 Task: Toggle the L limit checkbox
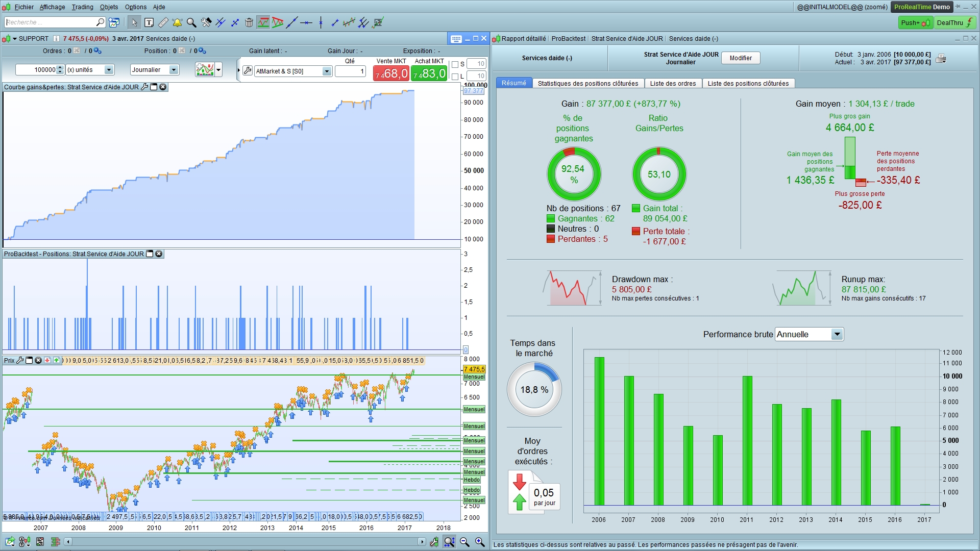point(455,77)
